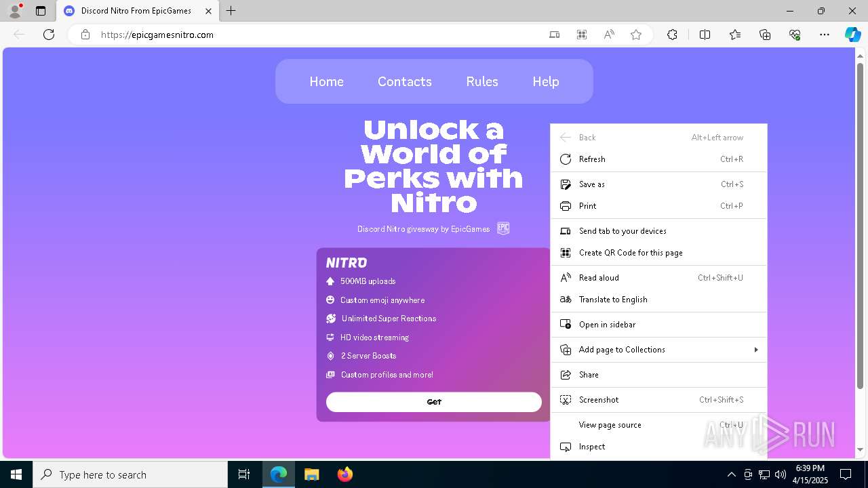Click the browser refresh button
This screenshot has height=488, width=868.
click(x=49, y=35)
